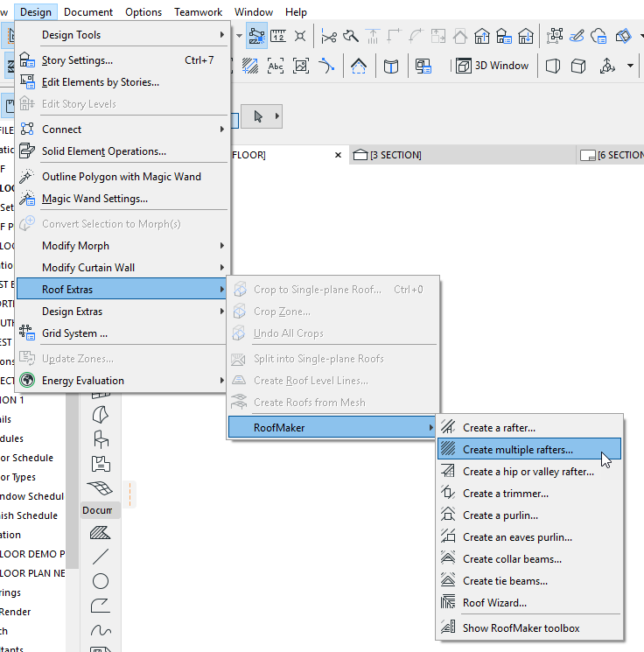644x652 pixels.
Task: Select the Zone tool in toolbox
Action: pos(101,464)
